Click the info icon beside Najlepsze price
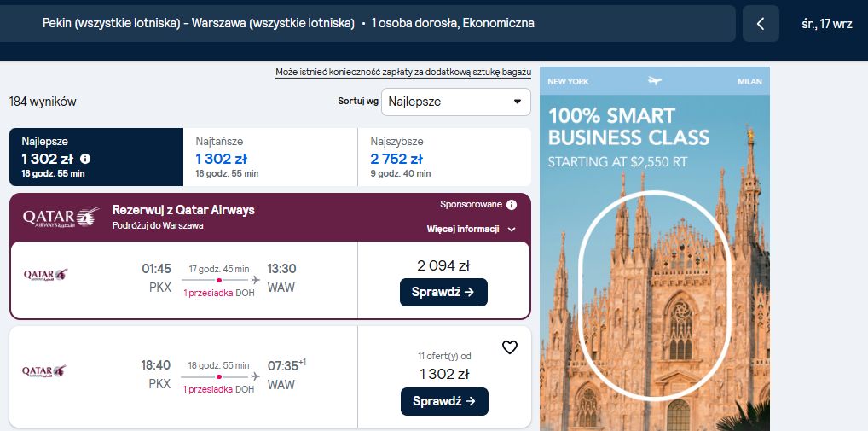Image resolution: width=868 pixels, height=431 pixels. [84, 159]
